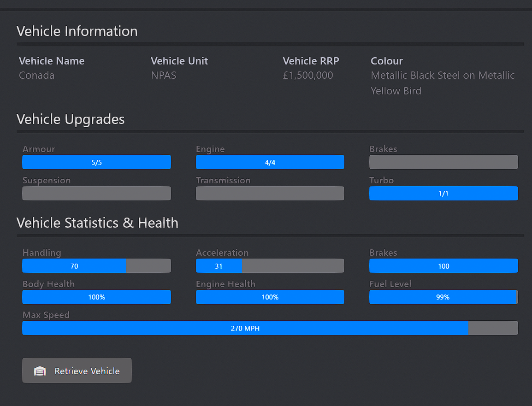Select the Vehicle Unit value NPAS
The height and width of the screenshot is (406, 532).
coord(164,76)
